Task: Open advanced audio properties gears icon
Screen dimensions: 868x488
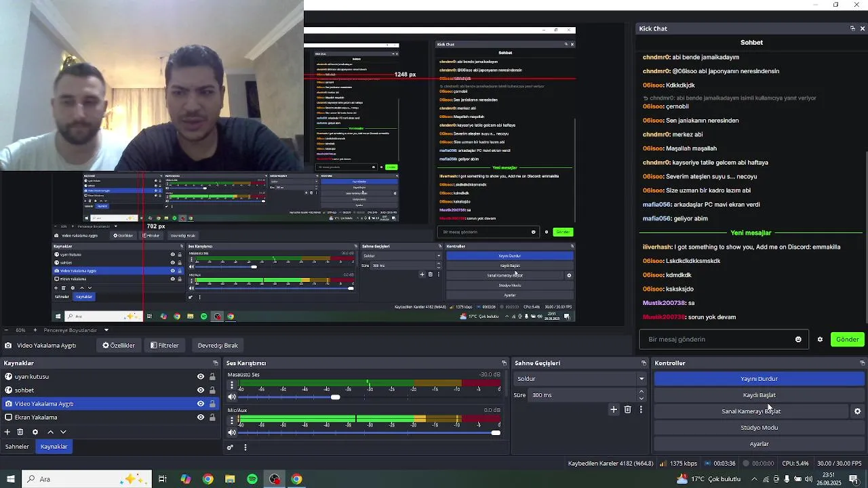Action: (x=230, y=447)
